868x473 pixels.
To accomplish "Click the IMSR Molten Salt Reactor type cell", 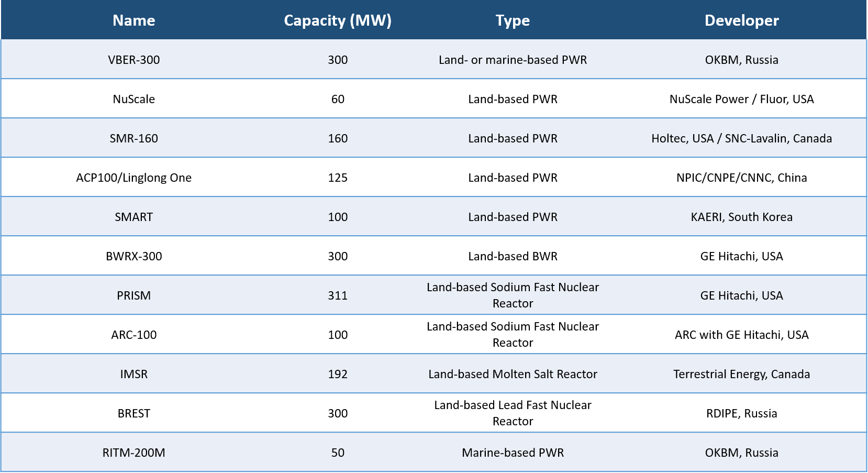I will pyautogui.click(x=513, y=373).
